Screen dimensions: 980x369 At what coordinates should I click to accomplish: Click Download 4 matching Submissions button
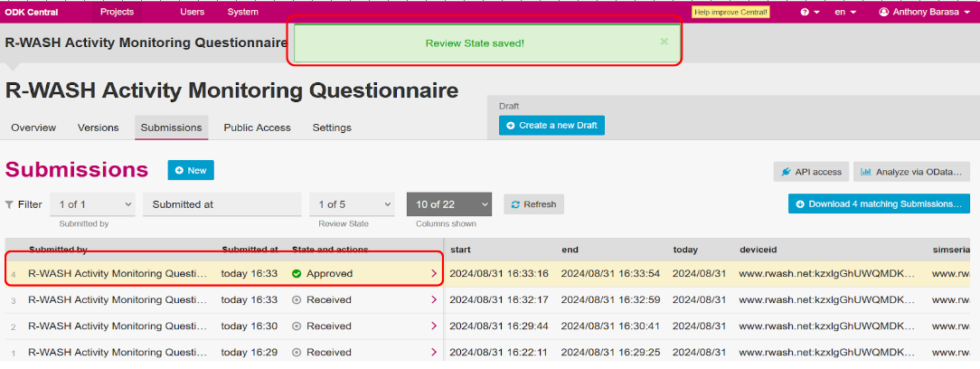[879, 203]
